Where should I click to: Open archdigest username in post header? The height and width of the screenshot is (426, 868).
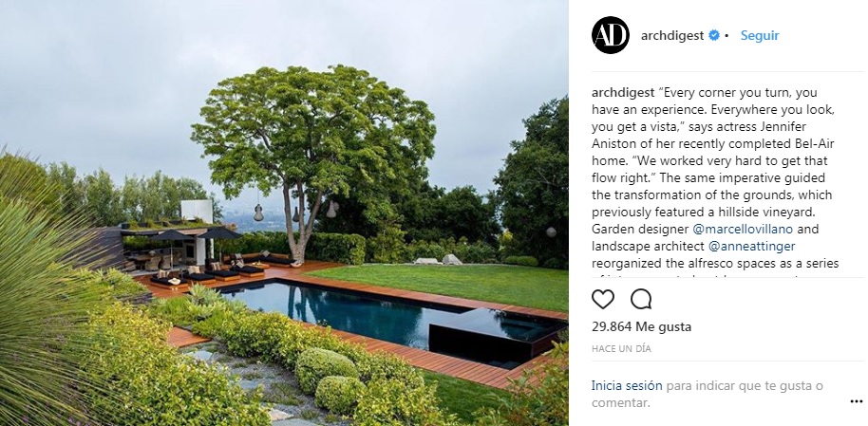tap(672, 35)
